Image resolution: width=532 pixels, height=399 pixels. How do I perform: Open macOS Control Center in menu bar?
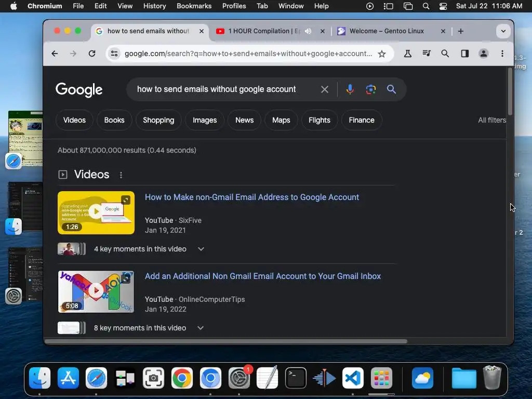(443, 6)
